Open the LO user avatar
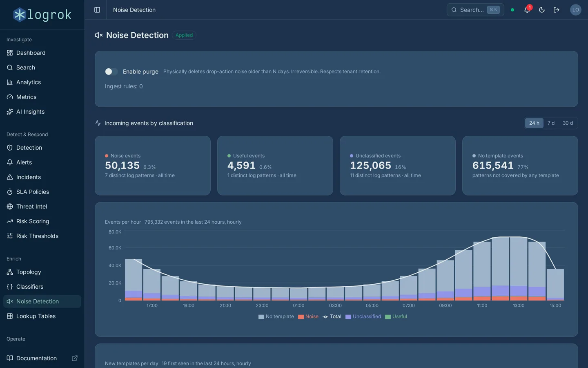Image resolution: width=588 pixels, height=368 pixels. click(575, 10)
